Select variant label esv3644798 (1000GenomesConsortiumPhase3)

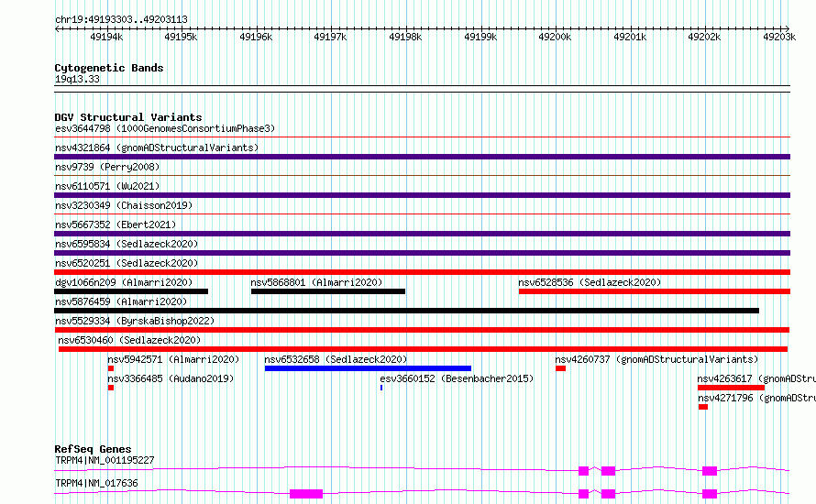tap(165, 128)
